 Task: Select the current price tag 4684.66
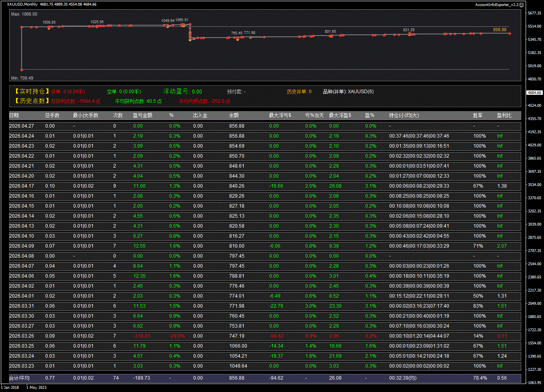pos(534,92)
